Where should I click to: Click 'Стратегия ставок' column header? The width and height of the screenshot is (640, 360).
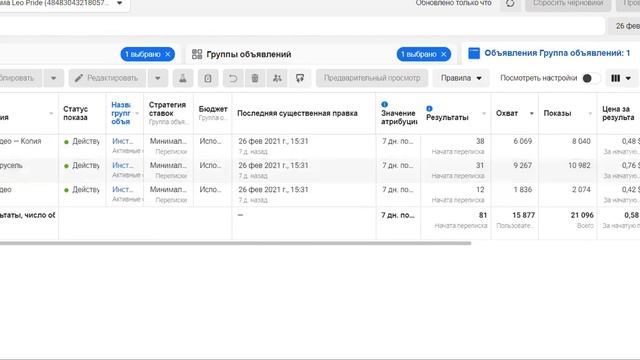[167, 109]
